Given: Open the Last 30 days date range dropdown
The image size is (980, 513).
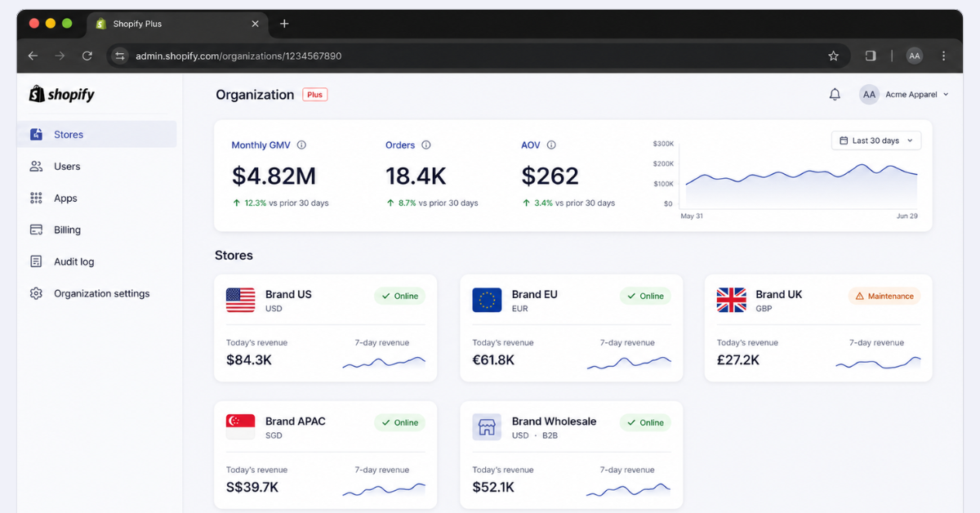Looking at the screenshot, I should click(876, 141).
